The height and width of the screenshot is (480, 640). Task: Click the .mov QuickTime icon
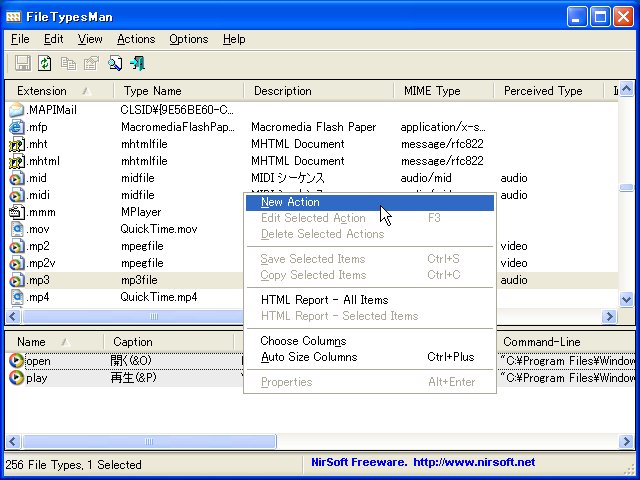click(x=16, y=229)
